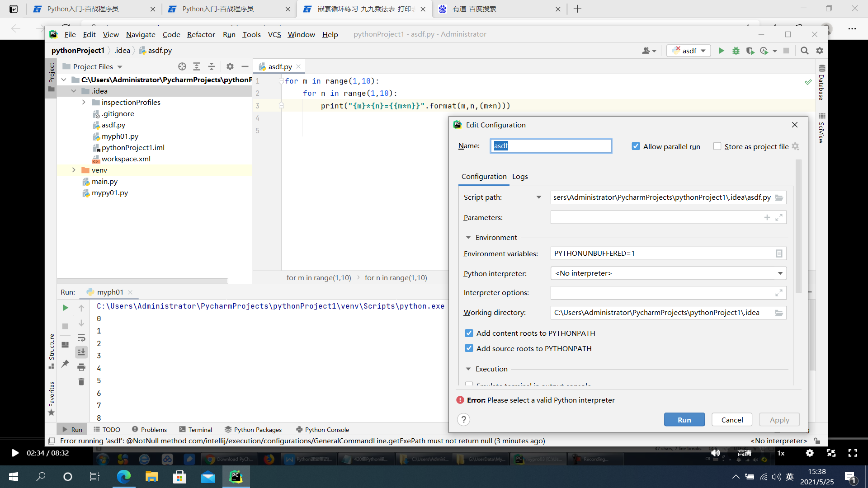Expand all in the project tree
This screenshot has height=488, width=868.
point(197,66)
